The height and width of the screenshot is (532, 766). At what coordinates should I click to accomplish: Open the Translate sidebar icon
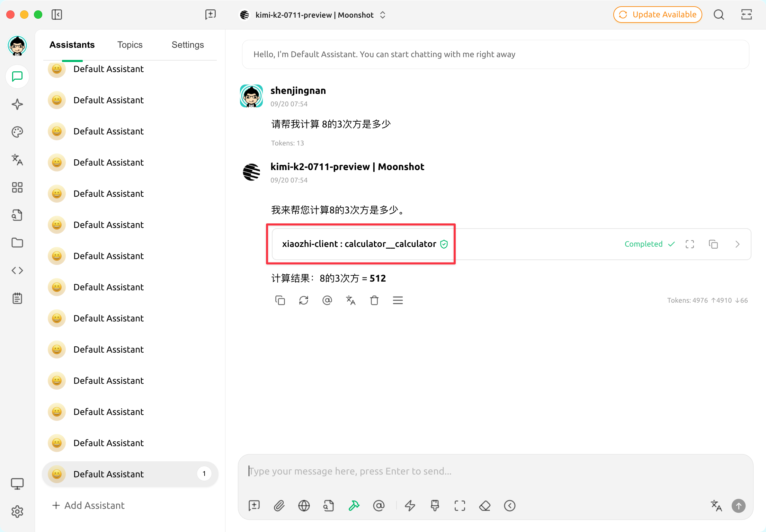pyautogui.click(x=17, y=160)
